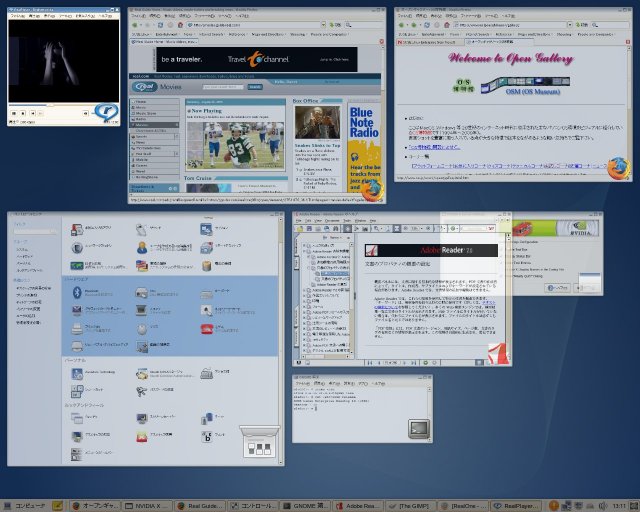Open Document menu in Adobe Reader
This screenshot has width=640, height=512.
click(x=332, y=220)
